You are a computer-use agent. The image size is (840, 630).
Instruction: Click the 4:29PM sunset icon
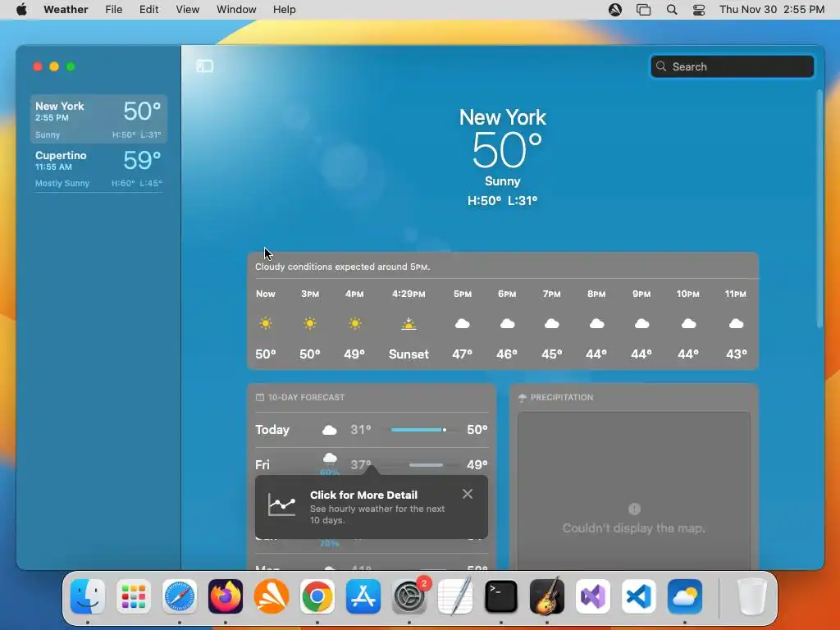click(x=409, y=323)
